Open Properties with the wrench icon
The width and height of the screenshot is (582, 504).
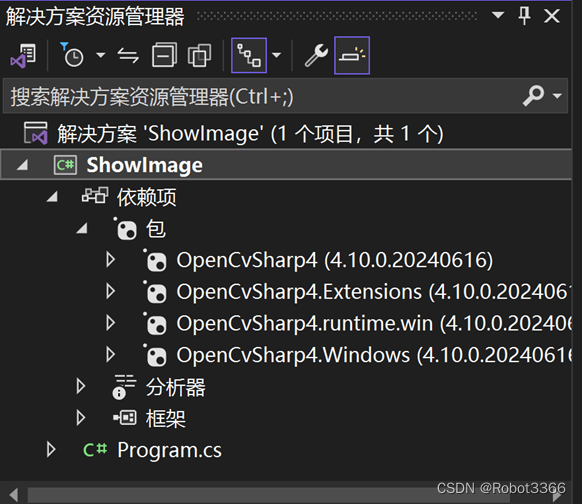click(316, 55)
